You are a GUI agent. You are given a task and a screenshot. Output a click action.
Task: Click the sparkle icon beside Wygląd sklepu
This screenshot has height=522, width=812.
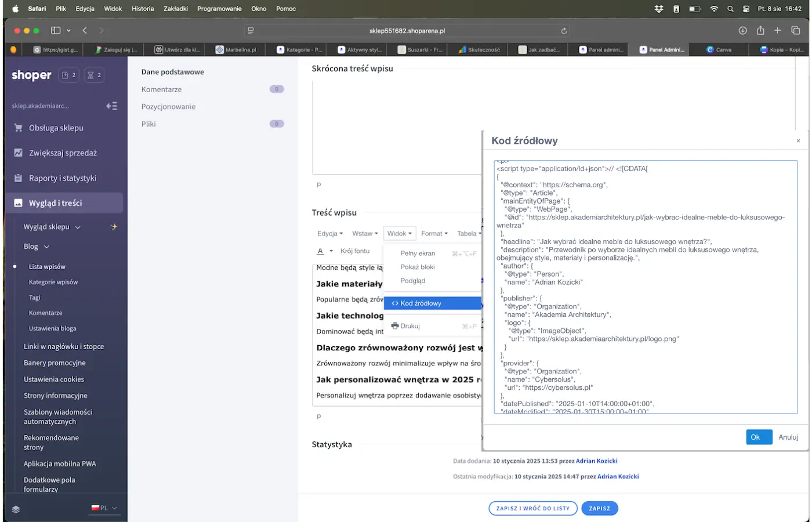(114, 226)
